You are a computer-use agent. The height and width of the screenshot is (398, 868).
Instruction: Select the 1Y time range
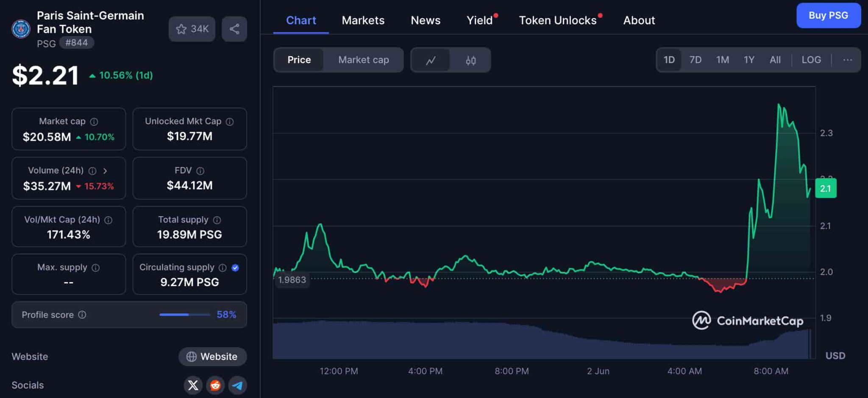[749, 60]
